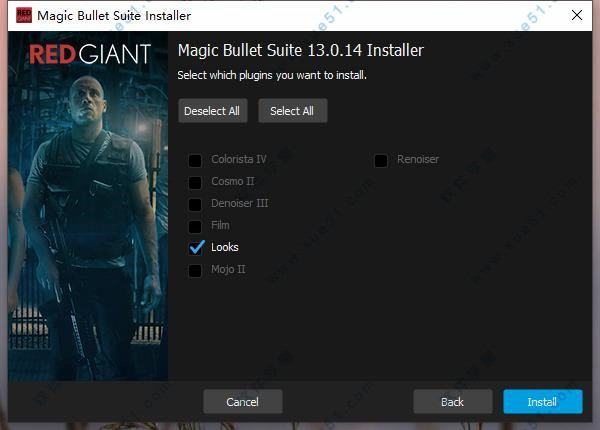Click the Mojo II label text
600x430 pixels.
click(x=228, y=269)
